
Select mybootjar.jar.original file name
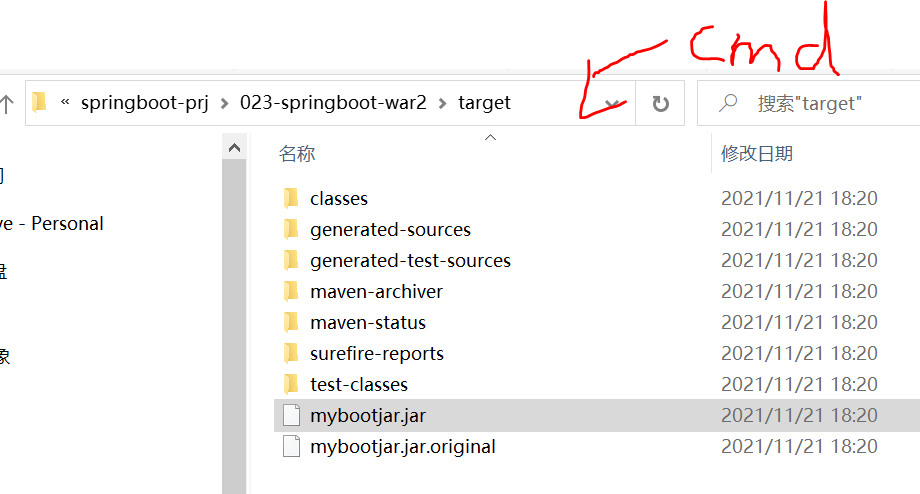[402, 447]
